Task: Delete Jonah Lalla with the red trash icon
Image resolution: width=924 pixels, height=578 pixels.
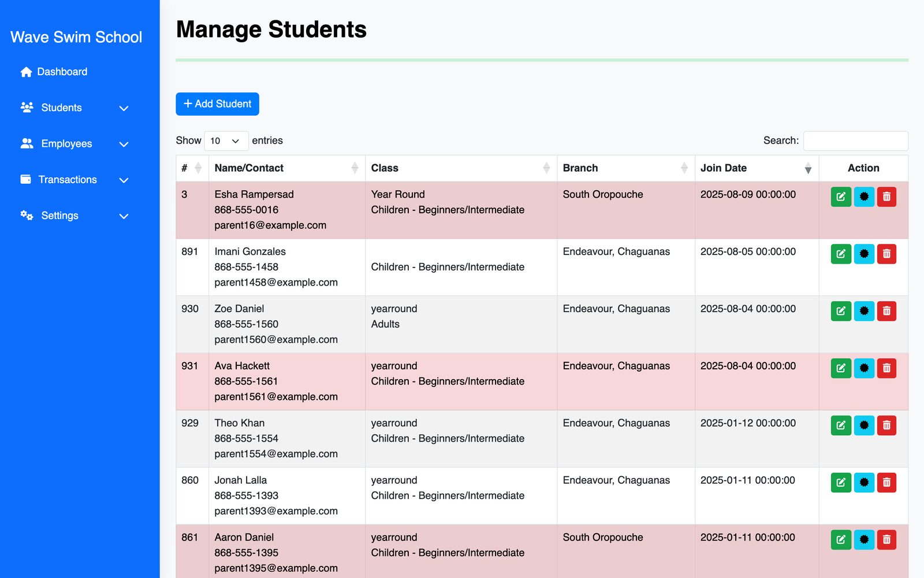Action: (x=886, y=483)
